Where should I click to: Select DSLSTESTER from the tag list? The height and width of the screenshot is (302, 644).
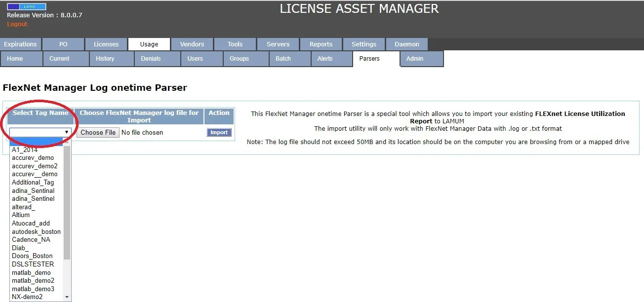[37, 264]
